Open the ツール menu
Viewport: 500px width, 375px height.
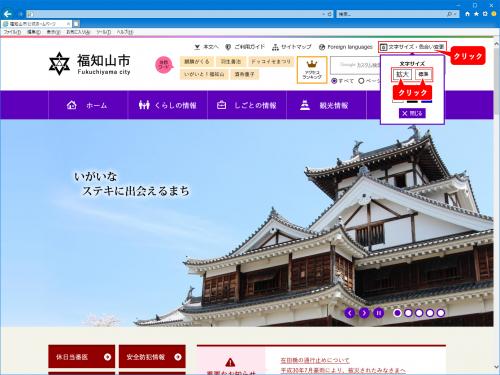click(x=104, y=32)
